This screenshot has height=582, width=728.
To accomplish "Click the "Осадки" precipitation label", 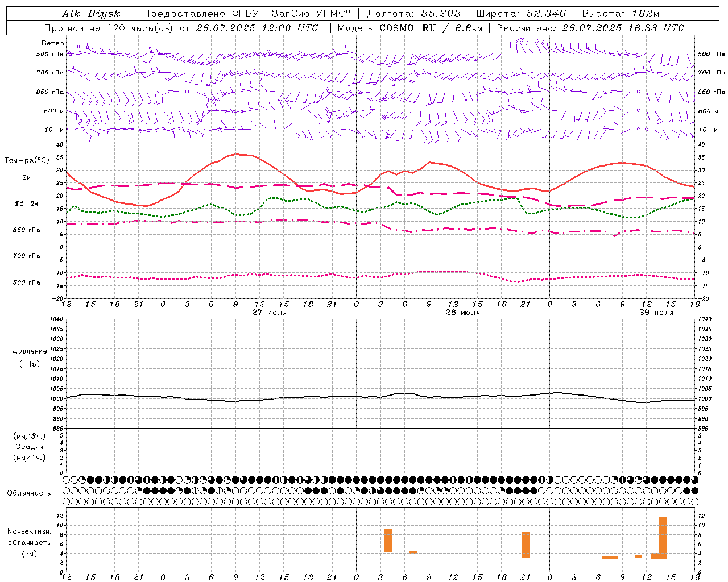I will pos(30,447).
